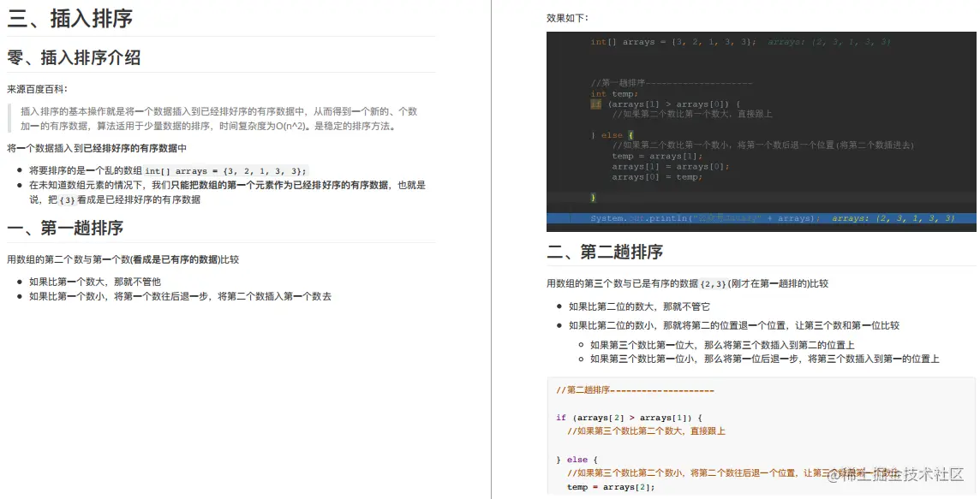
Task: Click the 三、插入排序 main heading
Action: coord(72,19)
